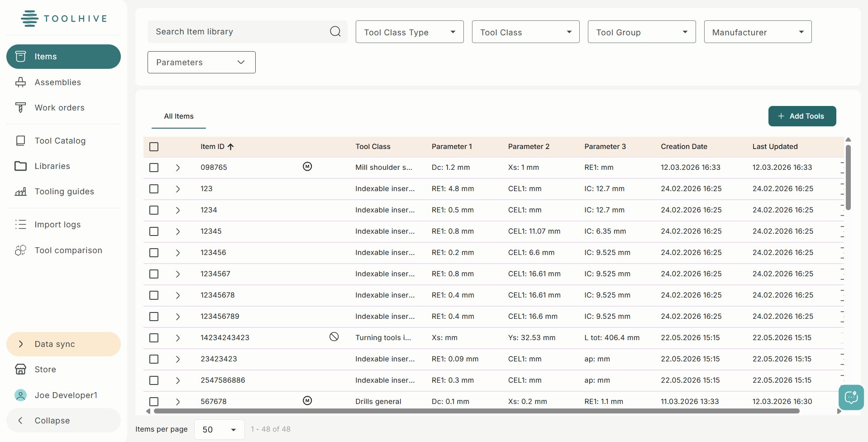Click the Libraries folder icon

(x=20, y=166)
